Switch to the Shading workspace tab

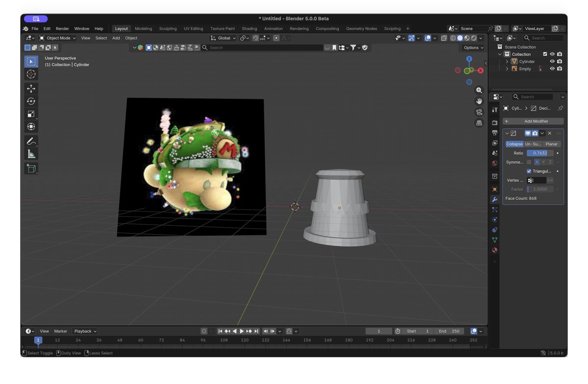249,28
